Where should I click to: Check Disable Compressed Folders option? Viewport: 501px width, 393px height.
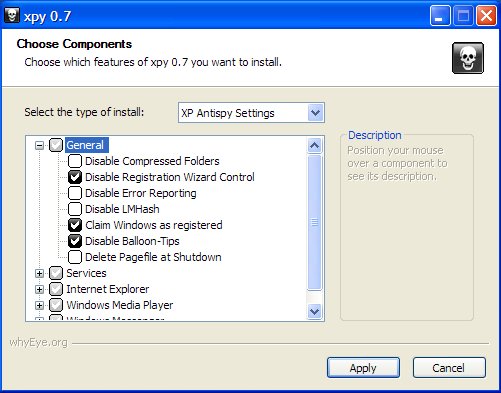click(75, 161)
